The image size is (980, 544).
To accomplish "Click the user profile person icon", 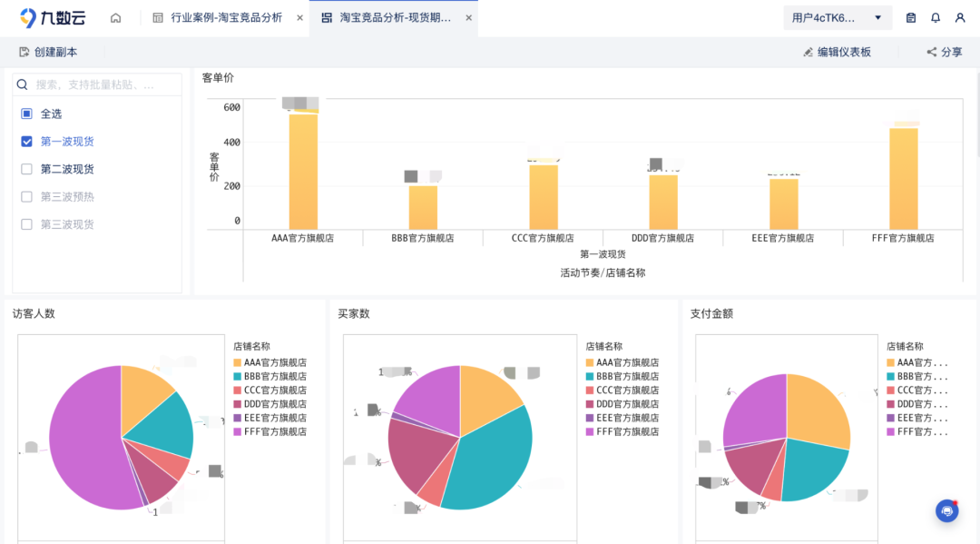I will (959, 17).
